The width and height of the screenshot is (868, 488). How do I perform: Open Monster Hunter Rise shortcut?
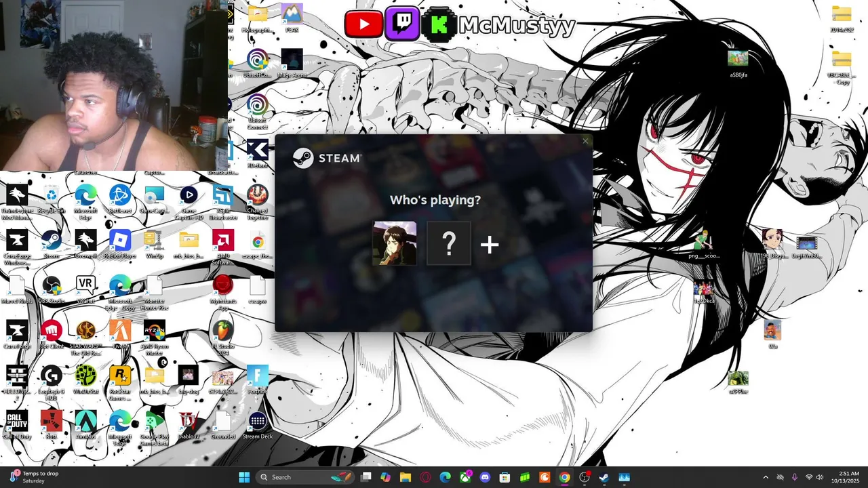point(155,293)
